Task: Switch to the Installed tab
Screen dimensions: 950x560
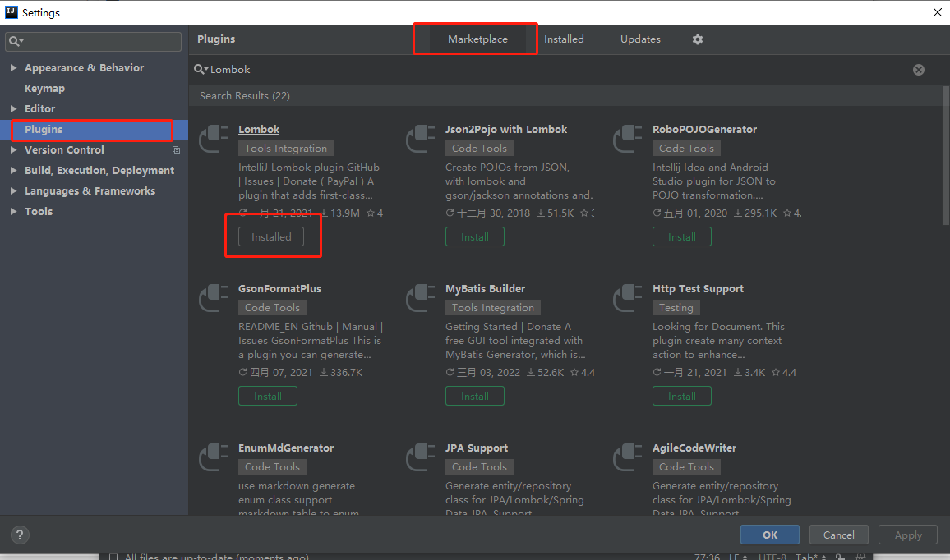Action: tap(564, 39)
